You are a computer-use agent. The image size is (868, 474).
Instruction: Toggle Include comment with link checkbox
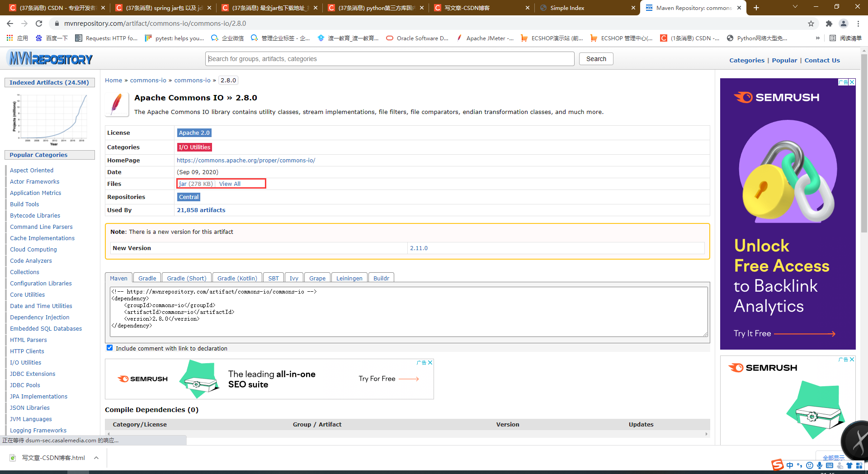pyautogui.click(x=109, y=348)
